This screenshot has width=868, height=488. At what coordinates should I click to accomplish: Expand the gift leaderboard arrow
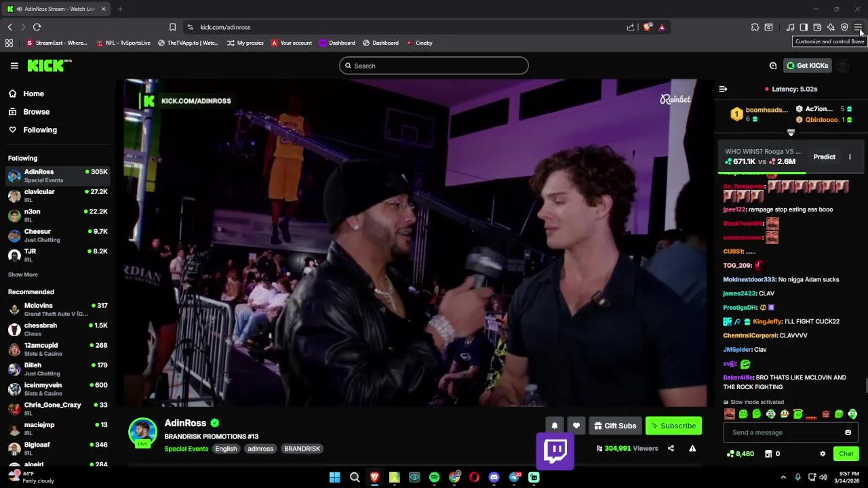point(791,133)
